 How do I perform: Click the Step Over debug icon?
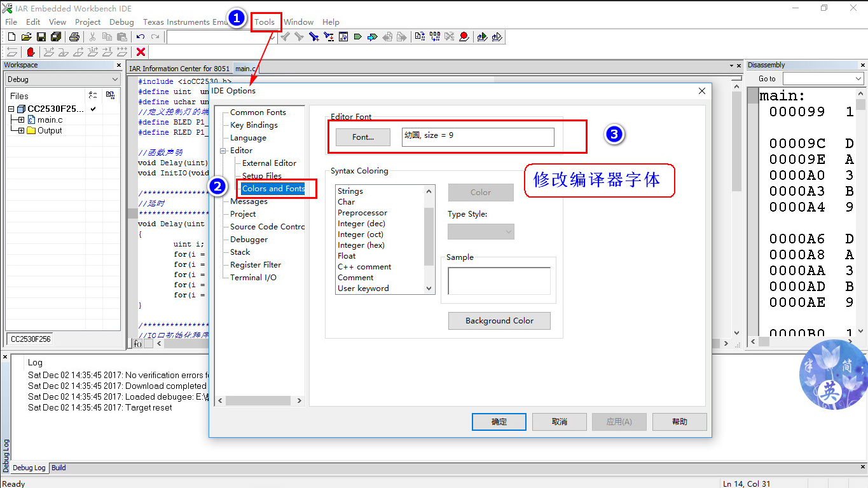click(x=47, y=52)
